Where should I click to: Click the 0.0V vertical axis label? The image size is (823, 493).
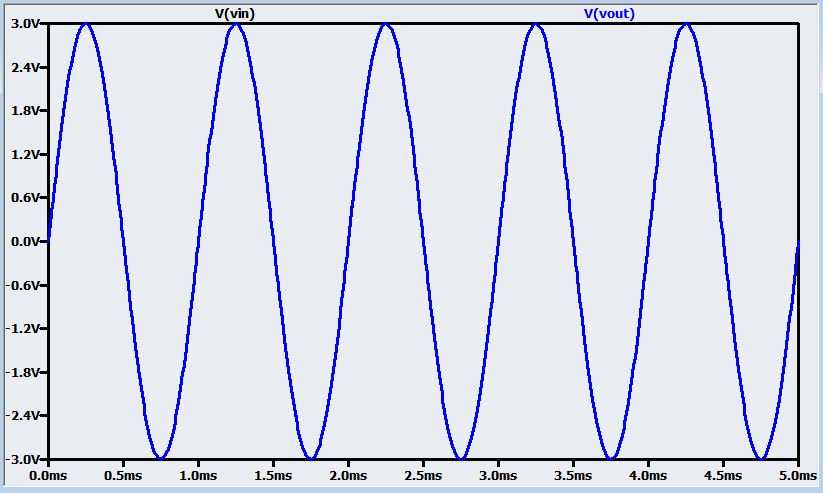coord(25,242)
